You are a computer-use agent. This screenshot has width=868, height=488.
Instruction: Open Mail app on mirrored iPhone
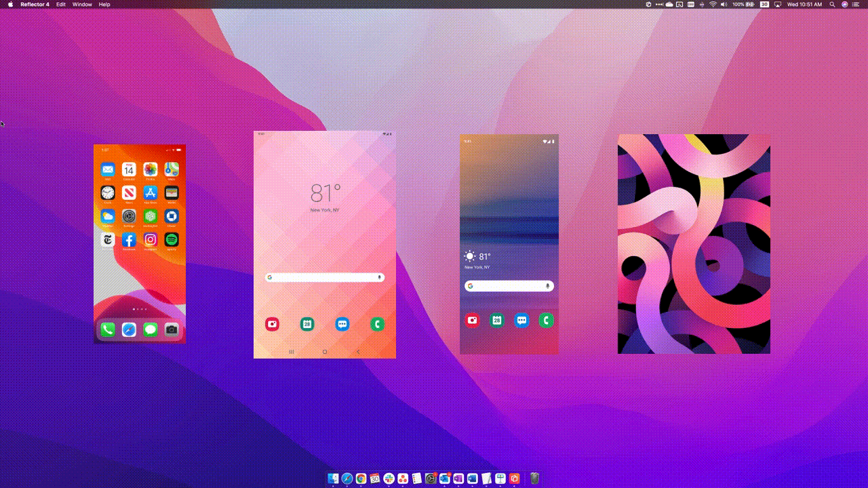coord(107,169)
